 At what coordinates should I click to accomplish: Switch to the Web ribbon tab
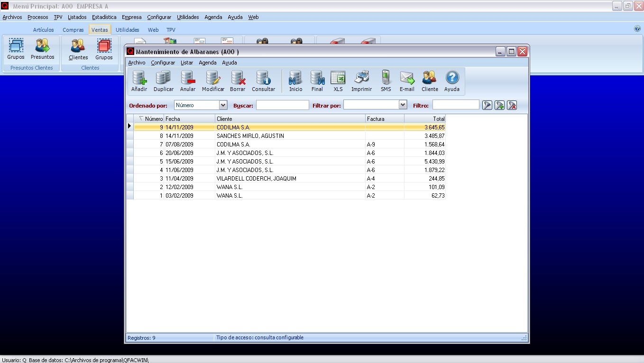point(153,30)
